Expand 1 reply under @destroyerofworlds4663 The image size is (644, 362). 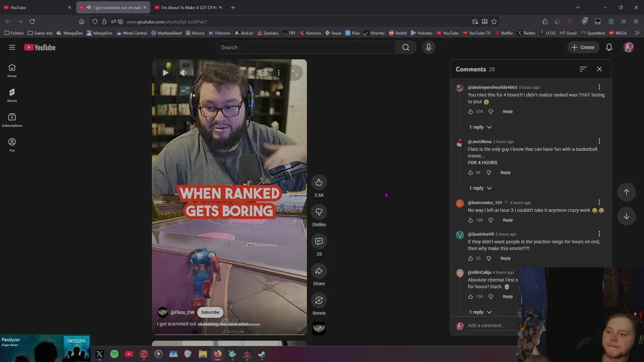coord(480,127)
